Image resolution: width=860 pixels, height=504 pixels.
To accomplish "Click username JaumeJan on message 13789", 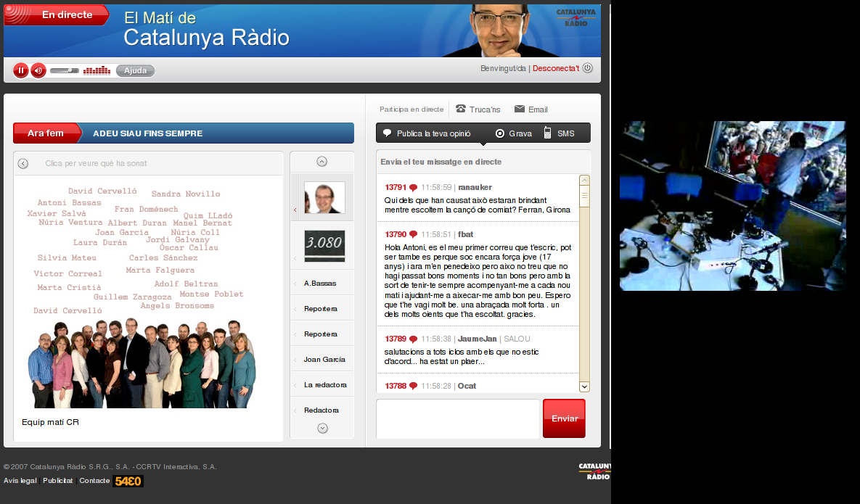I will pos(477,339).
